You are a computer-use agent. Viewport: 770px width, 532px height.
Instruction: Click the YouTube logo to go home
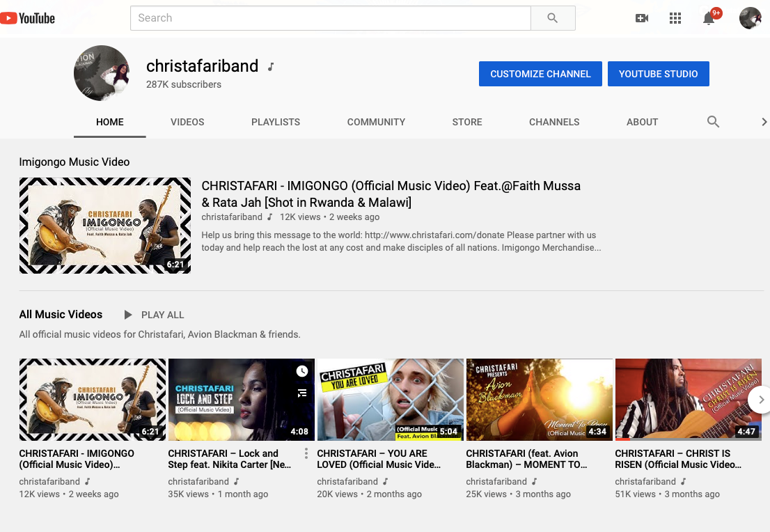[x=28, y=18]
